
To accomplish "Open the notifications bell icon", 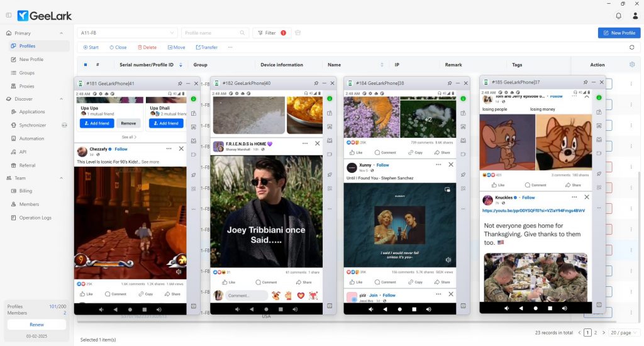I will tap(618, 16).
